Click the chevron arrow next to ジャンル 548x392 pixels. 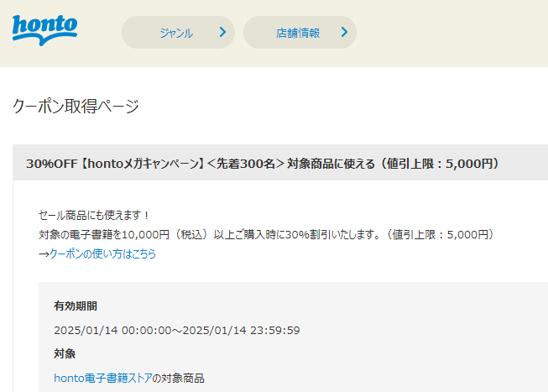(222, 32)
